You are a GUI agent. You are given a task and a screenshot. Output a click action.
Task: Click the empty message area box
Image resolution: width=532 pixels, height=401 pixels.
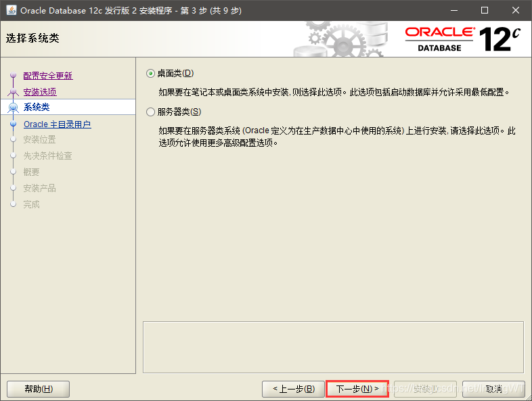(333, 348)
